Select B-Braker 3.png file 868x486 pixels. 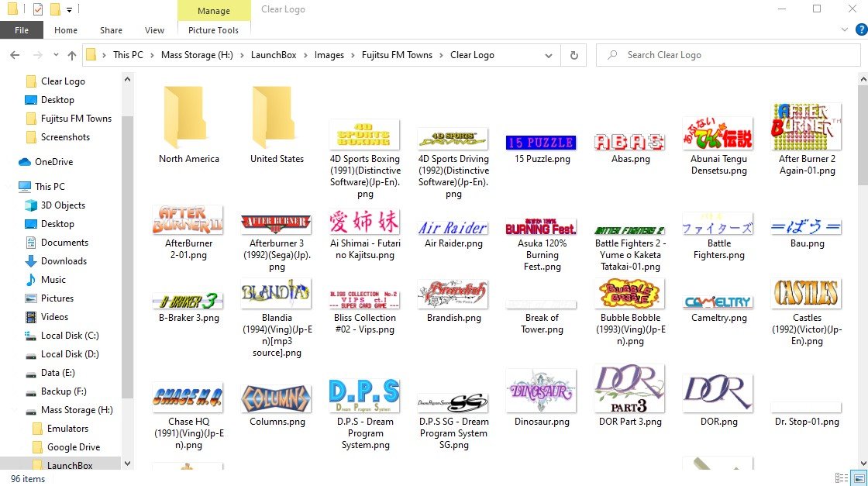(189, 308)
